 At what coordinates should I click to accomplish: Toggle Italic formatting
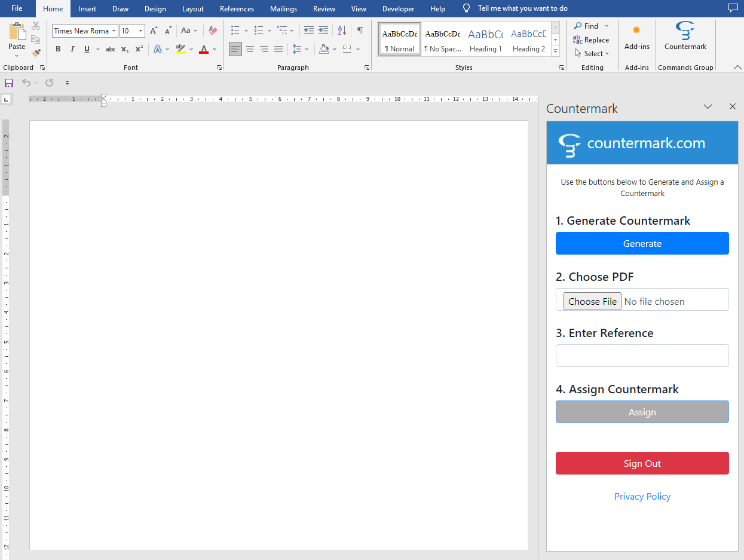tap(72, 49)
